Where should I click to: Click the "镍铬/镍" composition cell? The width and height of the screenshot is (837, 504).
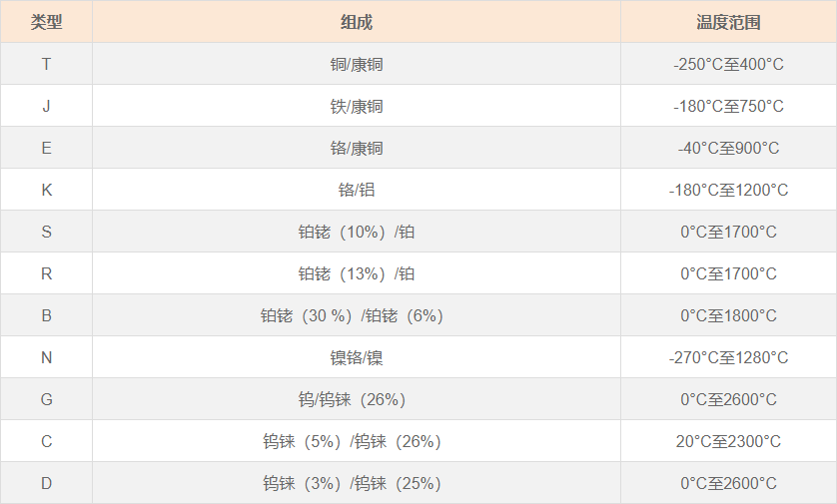357,357
